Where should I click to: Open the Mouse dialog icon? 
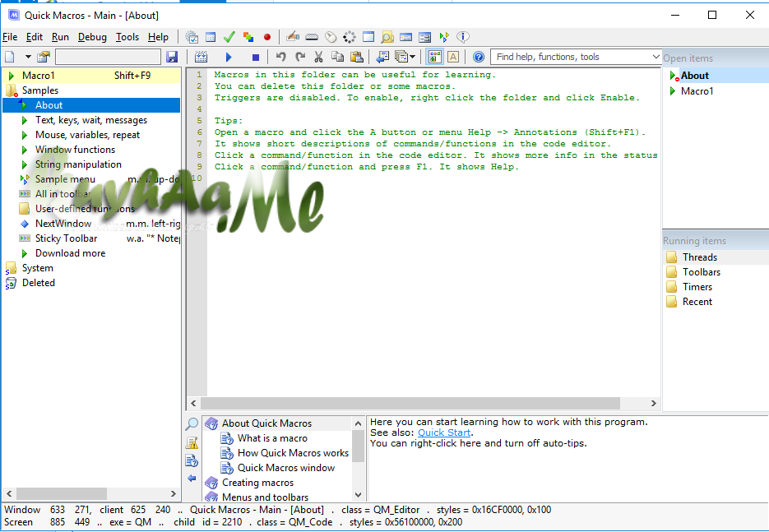331,37
